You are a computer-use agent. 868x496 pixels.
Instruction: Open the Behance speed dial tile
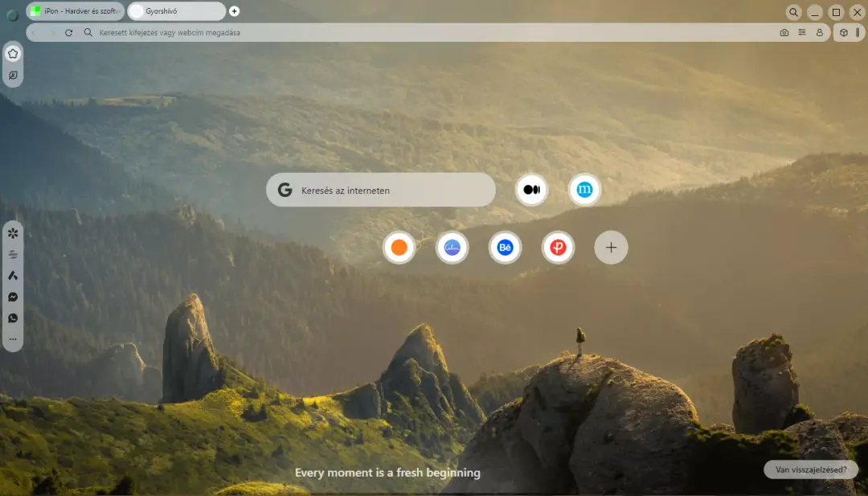click(505, 248)
